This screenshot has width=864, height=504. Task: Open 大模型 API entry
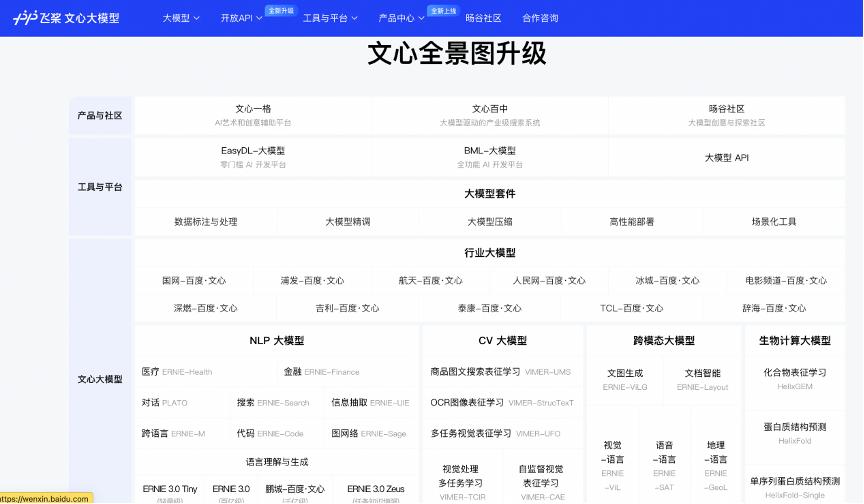tap(726, 158)
